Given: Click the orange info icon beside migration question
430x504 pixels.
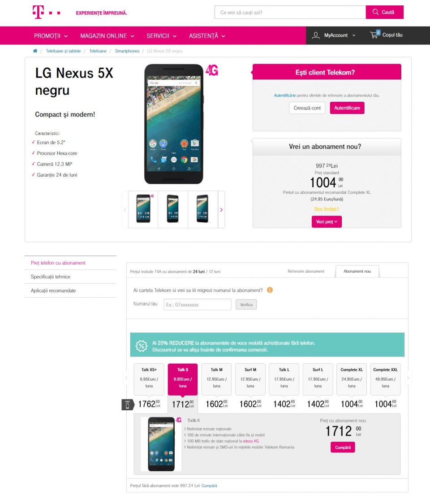Looking at the screenshot, I should 270,290.
